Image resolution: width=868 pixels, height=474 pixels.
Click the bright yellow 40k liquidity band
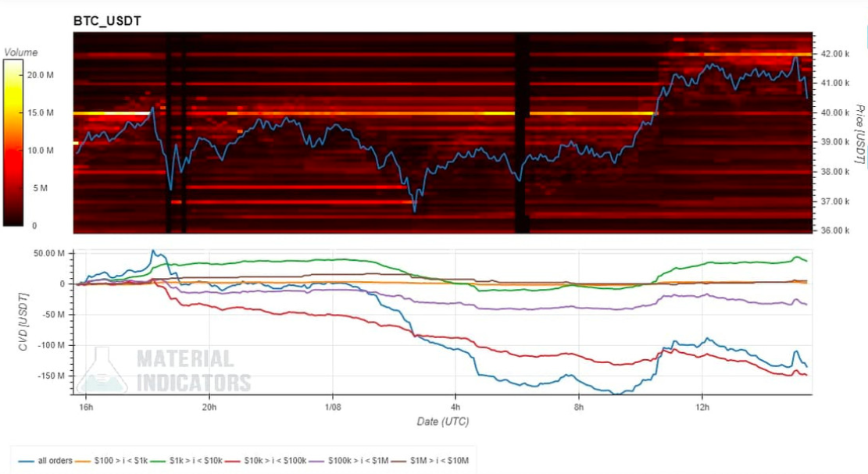coord(366,112)
